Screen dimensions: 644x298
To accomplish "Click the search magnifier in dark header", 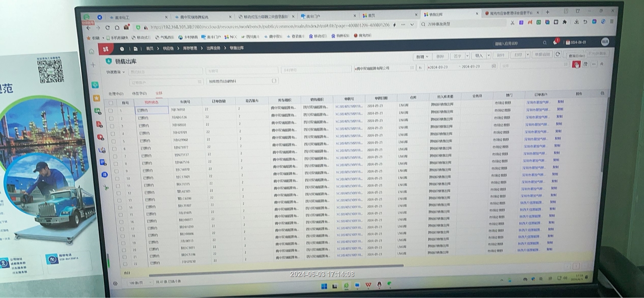I will click(x=545, y=43).
